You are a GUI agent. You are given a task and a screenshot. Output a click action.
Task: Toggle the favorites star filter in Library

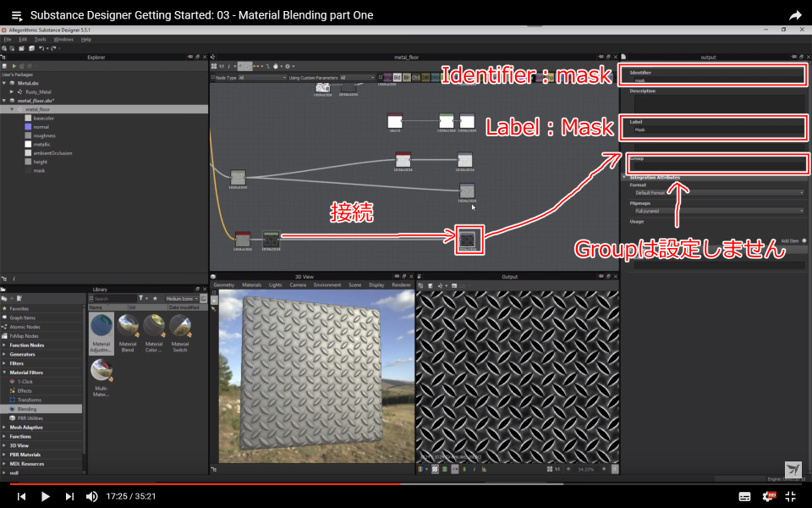pos(155,299)
